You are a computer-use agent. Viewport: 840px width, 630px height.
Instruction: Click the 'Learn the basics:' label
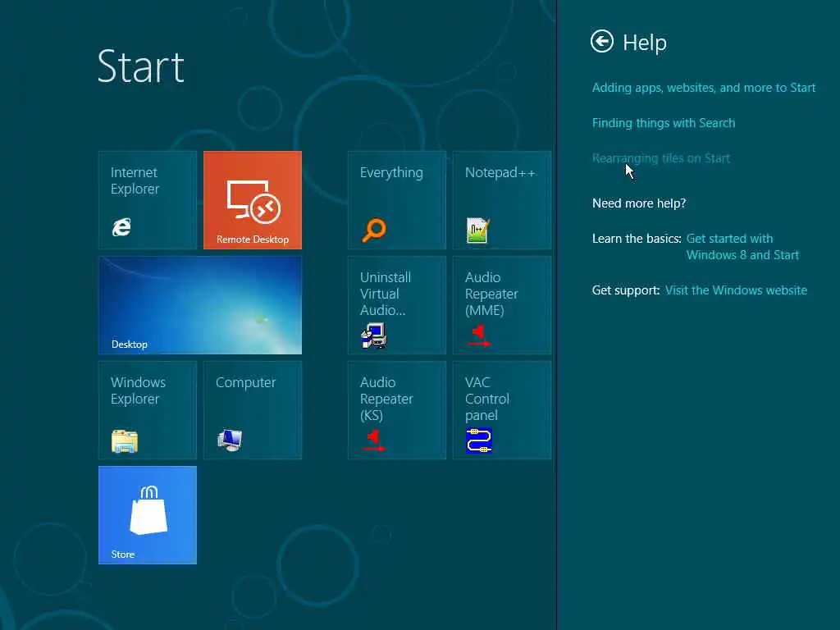click(637, 239)
